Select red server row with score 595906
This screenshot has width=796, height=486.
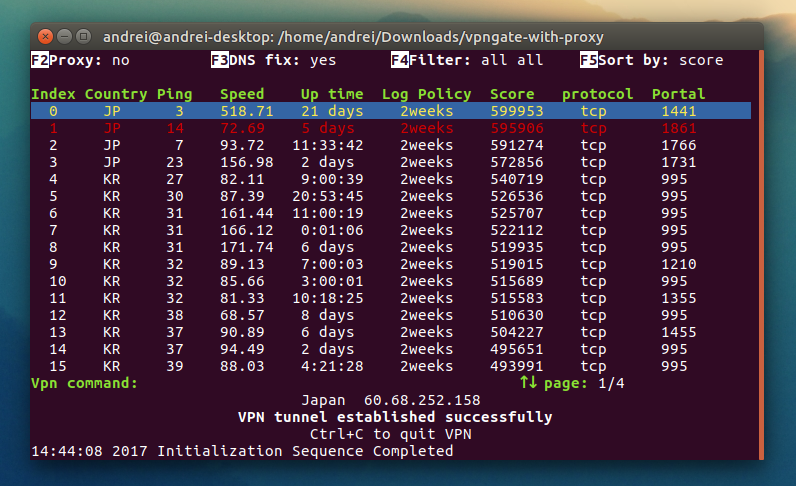(391, 128)
